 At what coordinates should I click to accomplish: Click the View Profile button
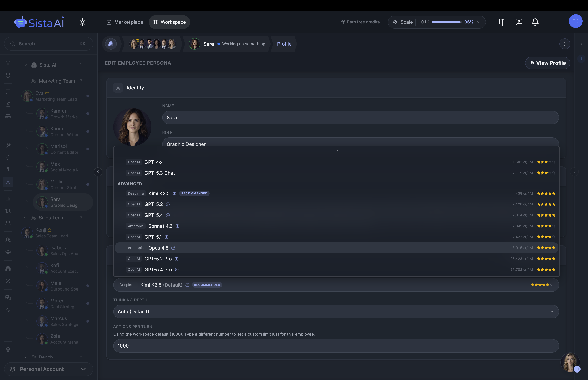click(x=548, y=63)
